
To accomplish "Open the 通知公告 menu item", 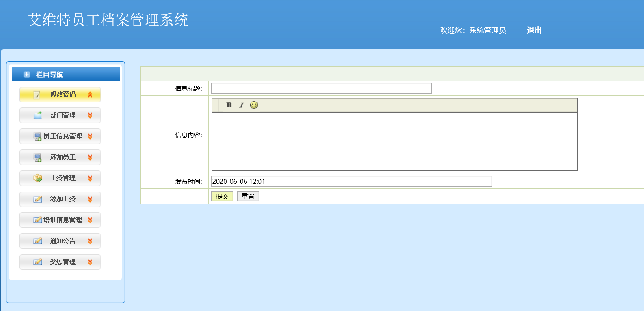I will tap(60, 241).
